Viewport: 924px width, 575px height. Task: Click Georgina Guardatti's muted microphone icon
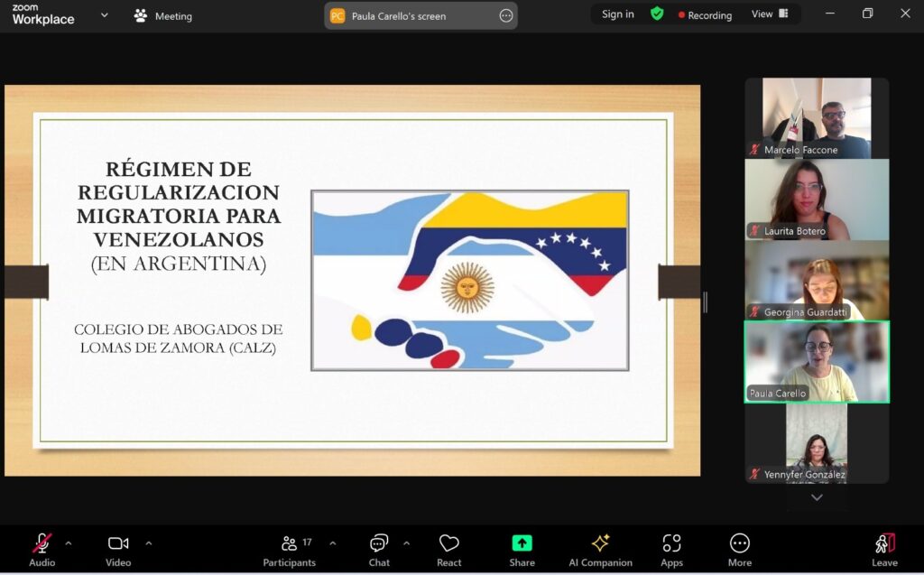(x=755, y=312)
